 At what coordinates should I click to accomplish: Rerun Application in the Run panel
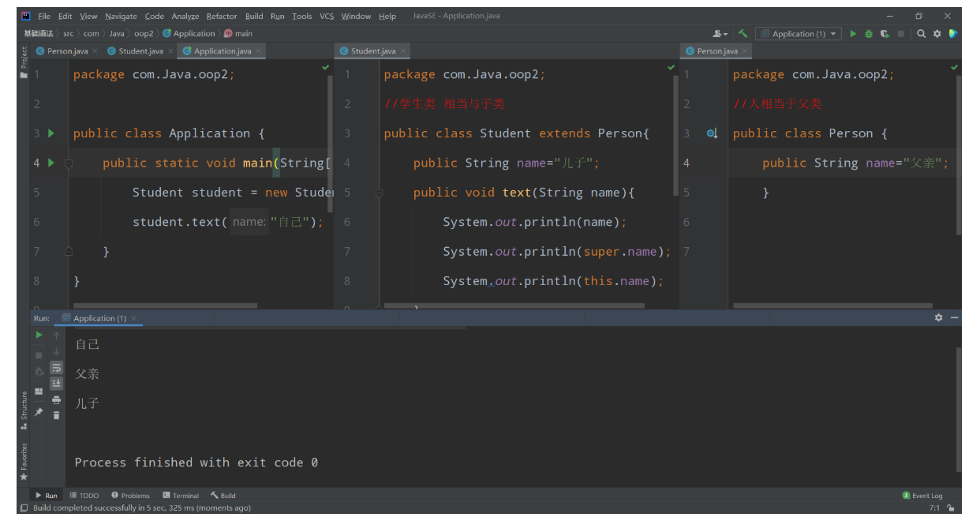click(39, 335)
